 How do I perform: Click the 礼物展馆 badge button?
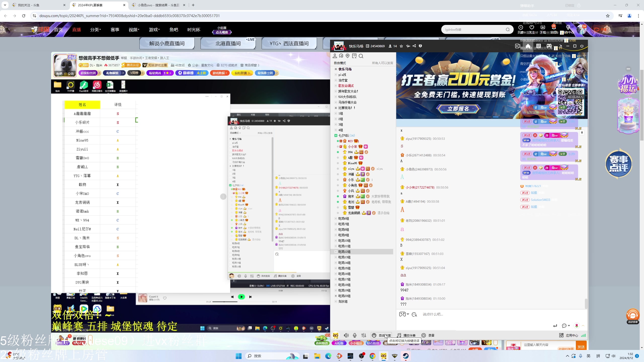tap(114, 73)
